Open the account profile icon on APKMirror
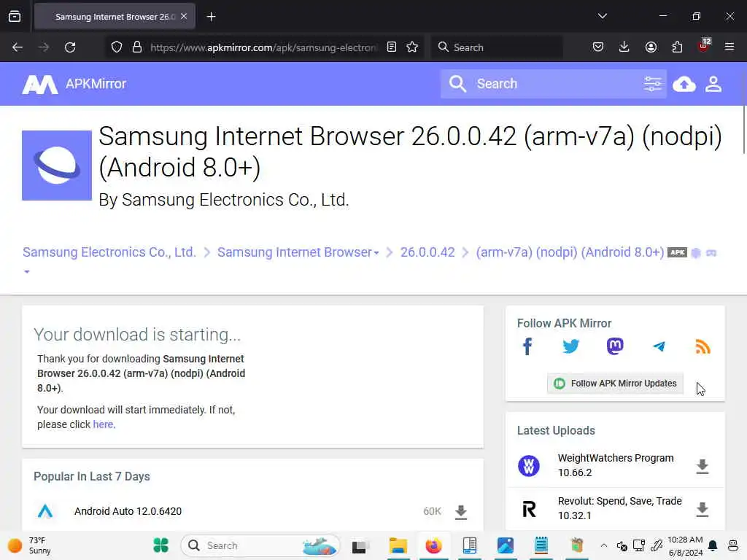The width and height of the screenshot is (747, 560). tap(713, 85)
